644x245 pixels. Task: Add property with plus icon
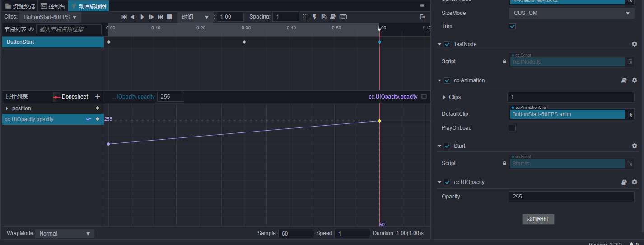pyautogui.click(x=98, y=97)
